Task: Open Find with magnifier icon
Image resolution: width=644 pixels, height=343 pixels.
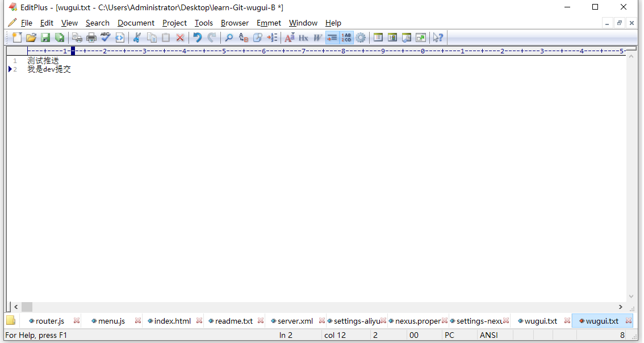Action: click(x=229, y=38)
